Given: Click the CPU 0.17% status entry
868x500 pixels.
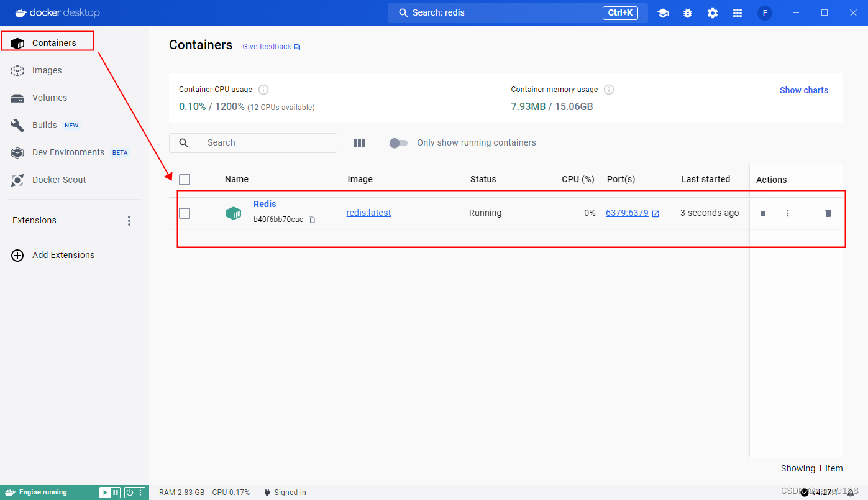Looking at the screenshot, I should tap(231, 493).
